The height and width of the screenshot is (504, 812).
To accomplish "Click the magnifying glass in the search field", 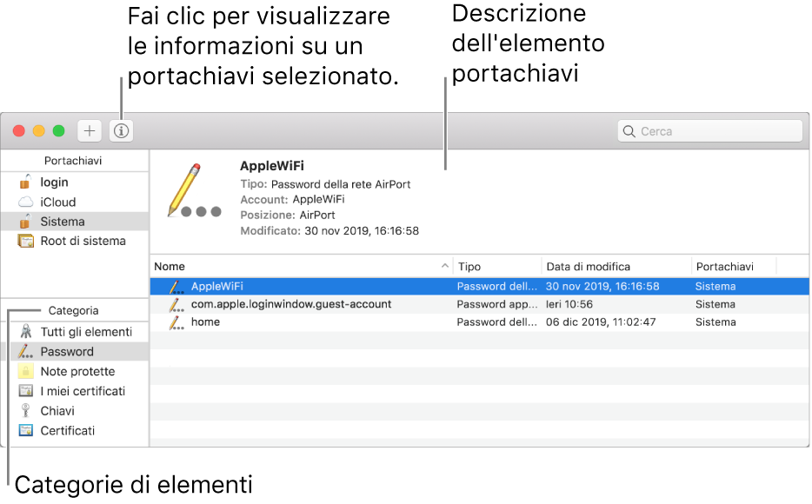I will 629,131.
